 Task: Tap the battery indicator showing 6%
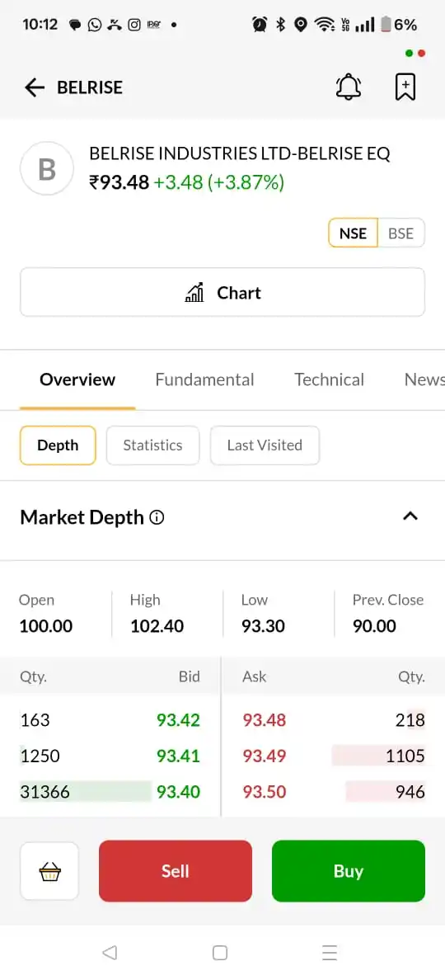398,25
